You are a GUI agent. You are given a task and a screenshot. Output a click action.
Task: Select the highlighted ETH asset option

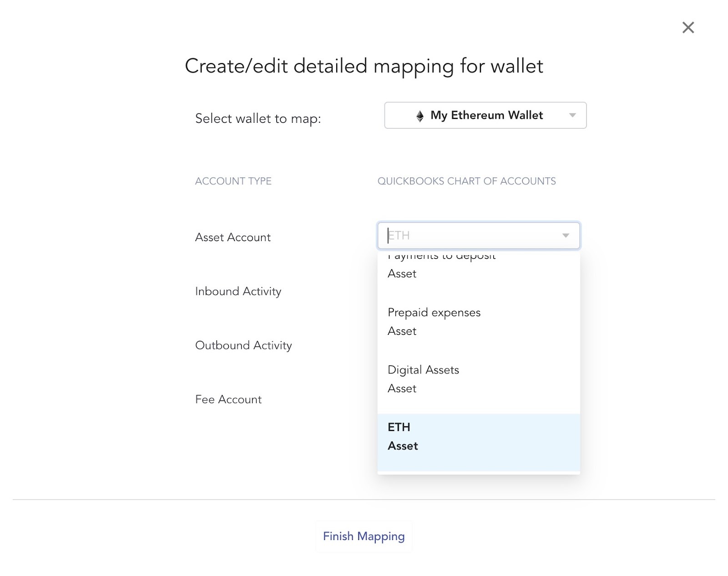478,437
